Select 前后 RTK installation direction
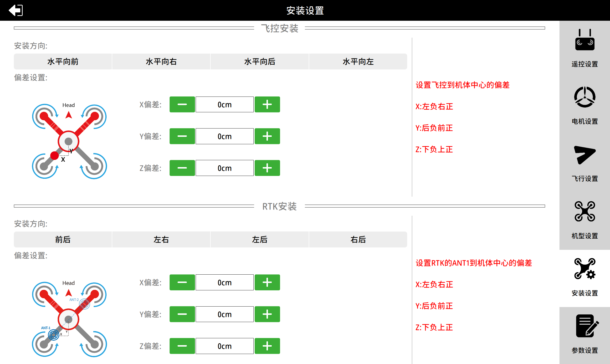Screen dimensions: 610x364 [x=62, y=239]
